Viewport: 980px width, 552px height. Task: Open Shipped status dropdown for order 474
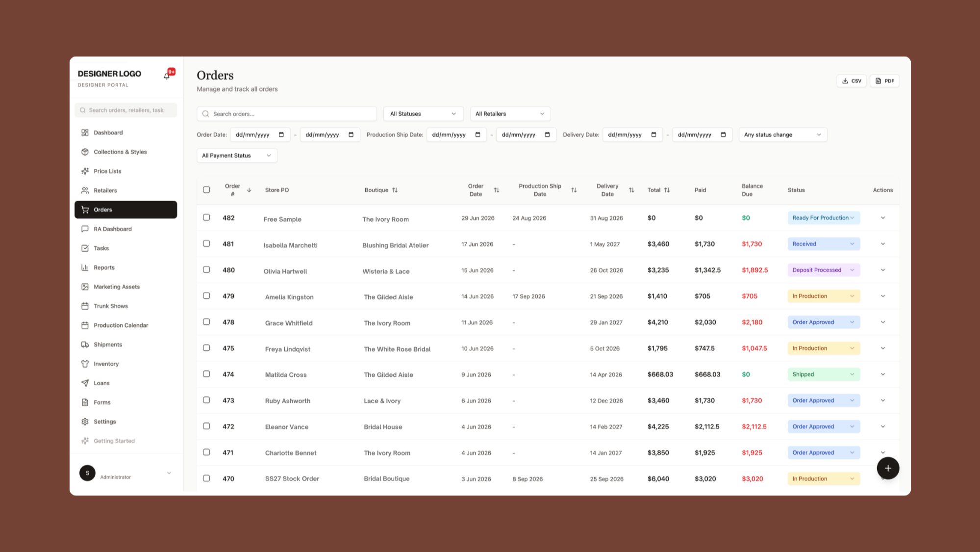(x=824, y=374)
